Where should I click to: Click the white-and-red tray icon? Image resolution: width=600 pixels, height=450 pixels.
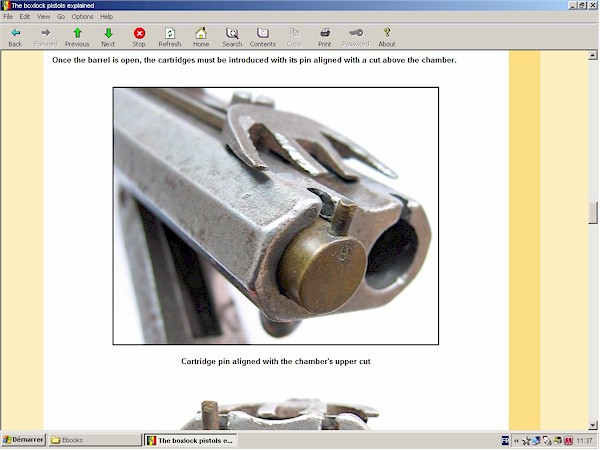547,441
